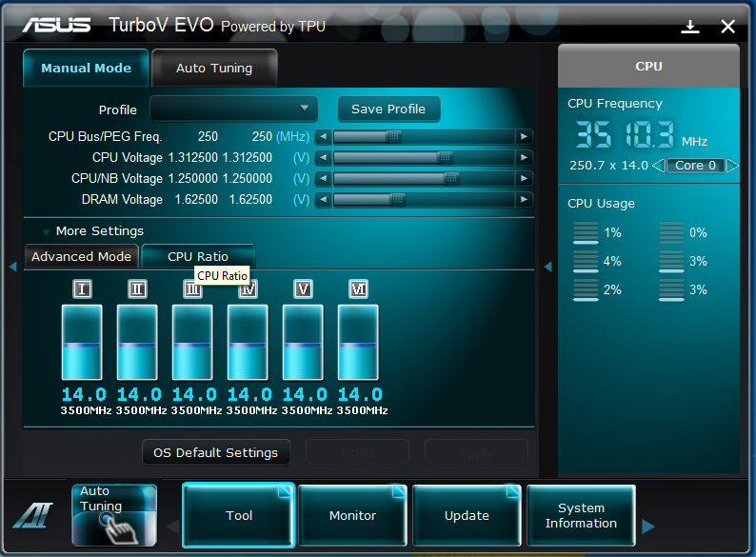Switch to Manual Mode tab
The width and height of the screenshot is (756, 557).
(x=86, y=68)
